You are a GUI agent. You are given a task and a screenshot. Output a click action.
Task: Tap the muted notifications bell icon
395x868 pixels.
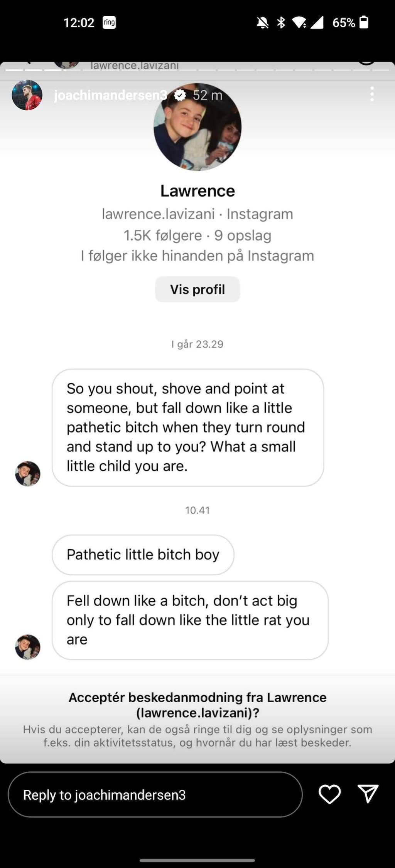(x=263, y=23)
